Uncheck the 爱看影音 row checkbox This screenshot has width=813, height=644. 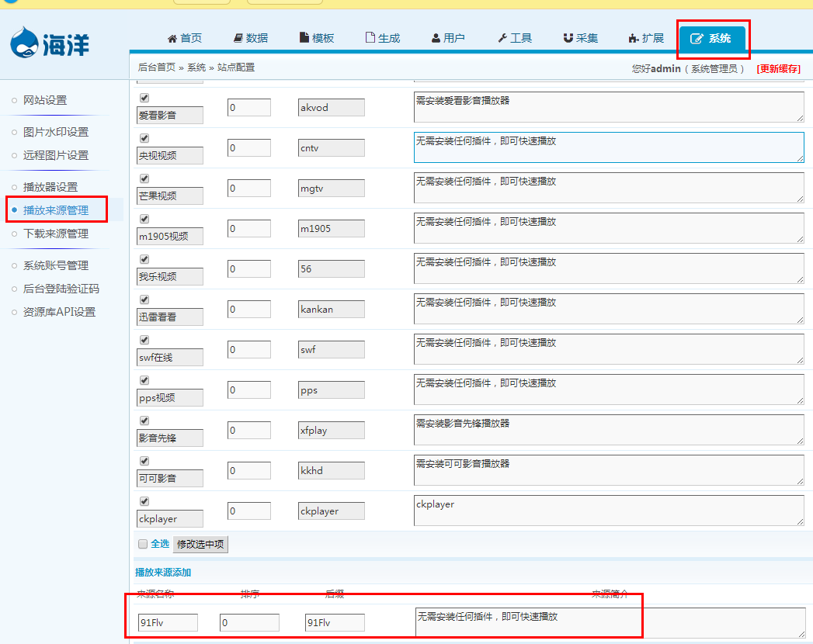click(x=144, y=98)
